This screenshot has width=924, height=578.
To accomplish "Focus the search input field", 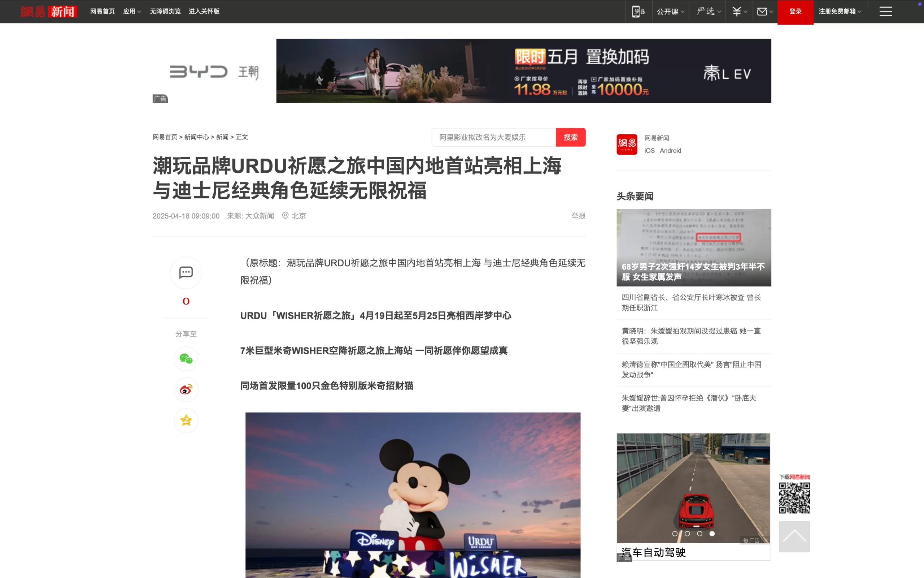I will (493, 137).
